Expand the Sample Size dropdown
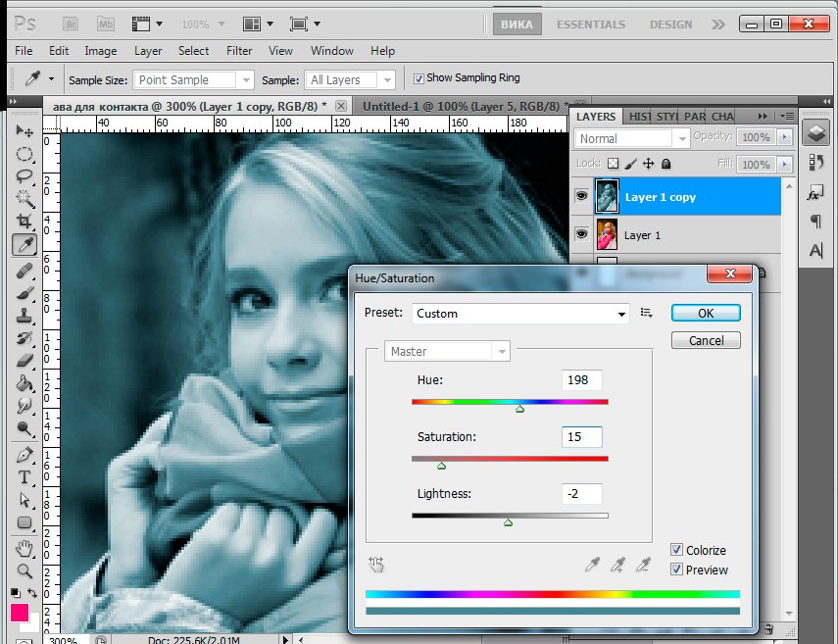The width and height of the screenshot is (838, 644). pos(193,80)
